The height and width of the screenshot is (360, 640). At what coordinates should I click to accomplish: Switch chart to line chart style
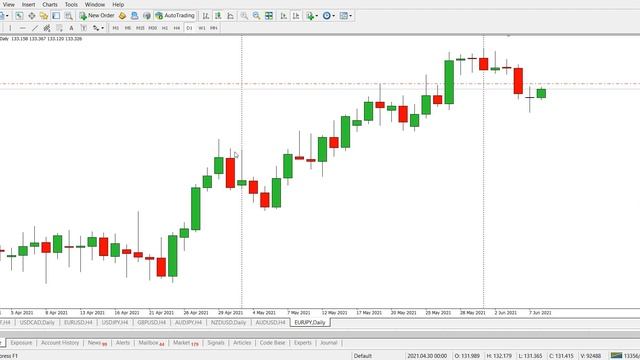pos(231,16)
